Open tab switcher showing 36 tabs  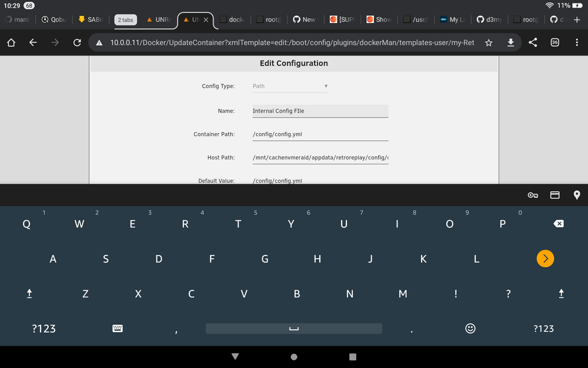[555, 42]
